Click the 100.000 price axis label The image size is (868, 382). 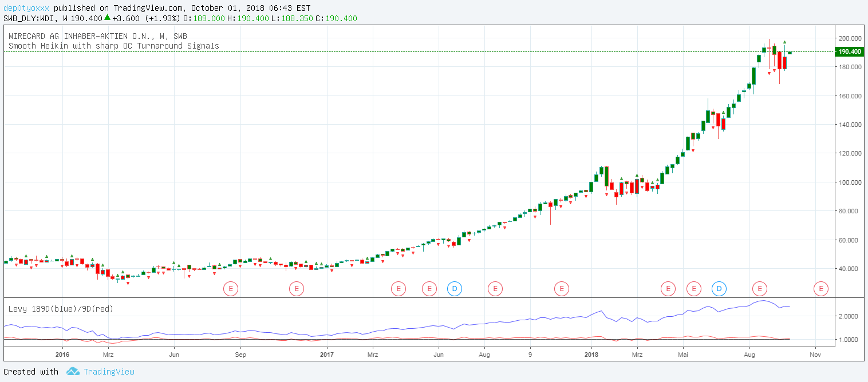point(850,182)
